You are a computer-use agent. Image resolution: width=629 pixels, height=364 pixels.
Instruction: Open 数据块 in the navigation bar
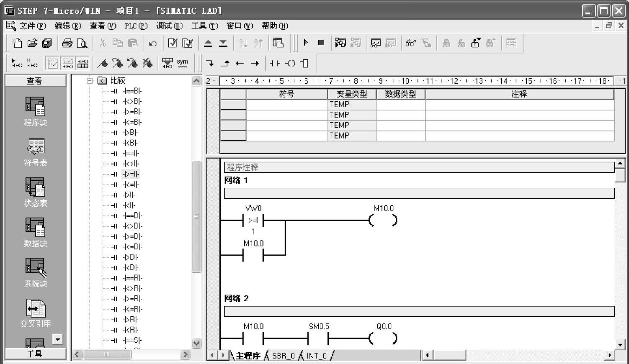pyautogui.click(x=35, y=233)
